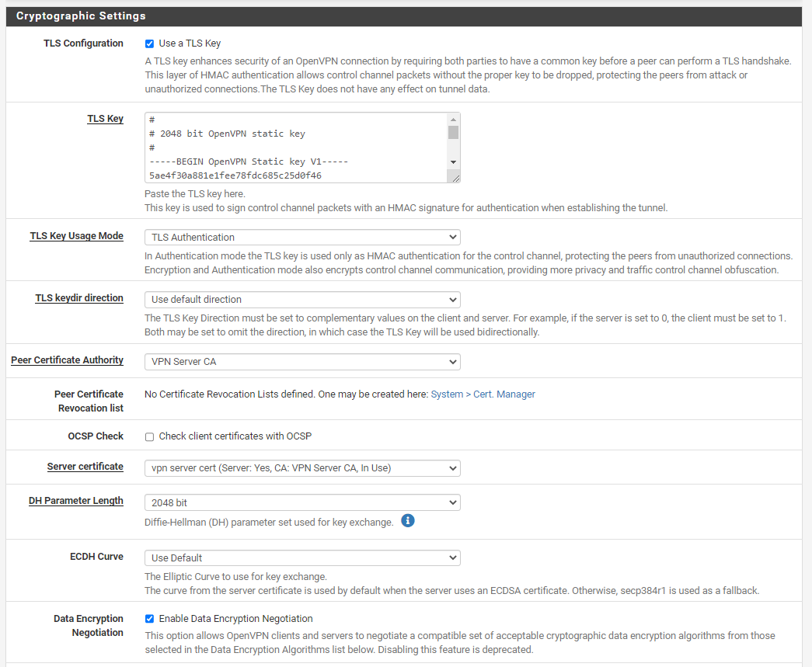
Task: Open the Server certificate dropdown
Action: 302,468
